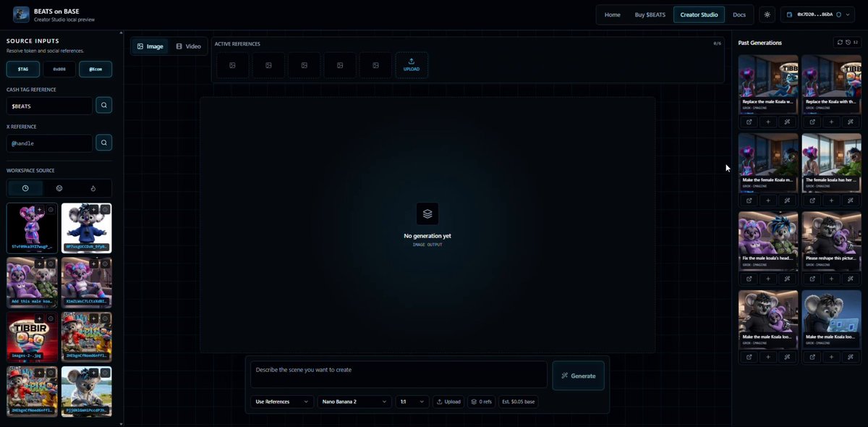Image resolution: width=868 pixels, height=427 pixels.
Task: Click the UPLOAD tile in Active References
Action: coord(411,65)
